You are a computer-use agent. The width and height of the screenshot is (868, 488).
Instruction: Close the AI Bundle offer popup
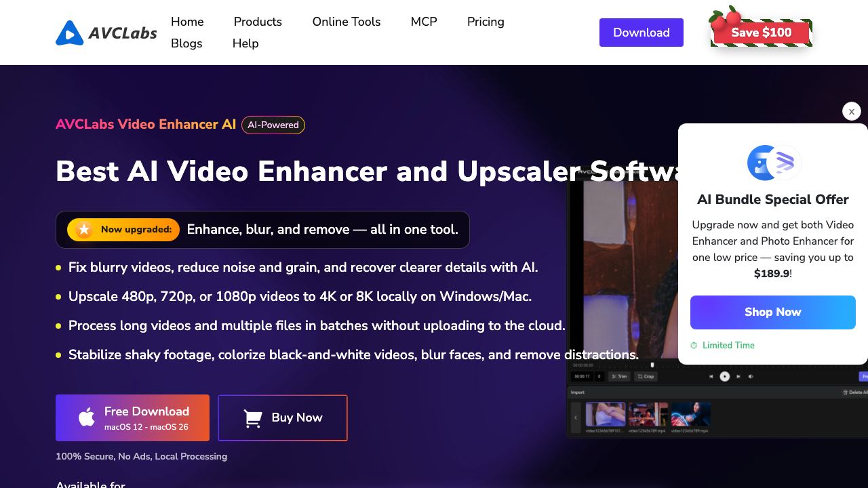pos(852,111)
